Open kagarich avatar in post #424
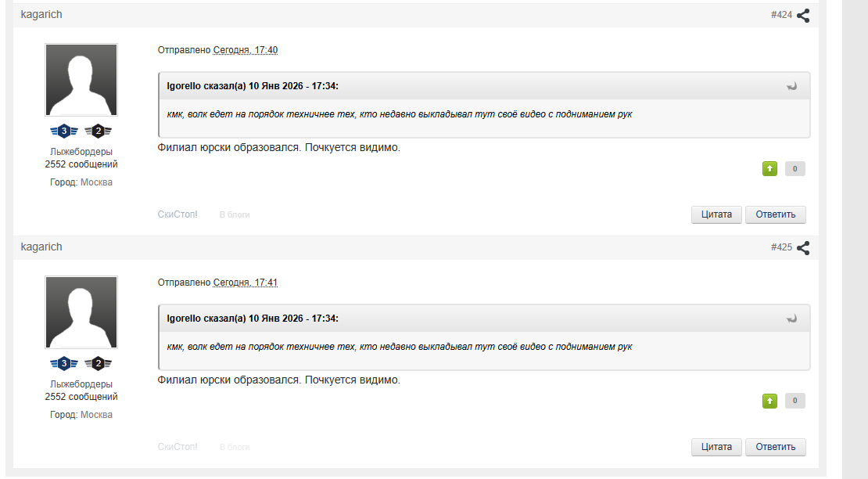The width and height of the screenshot is (868, 479). [81, 80]
